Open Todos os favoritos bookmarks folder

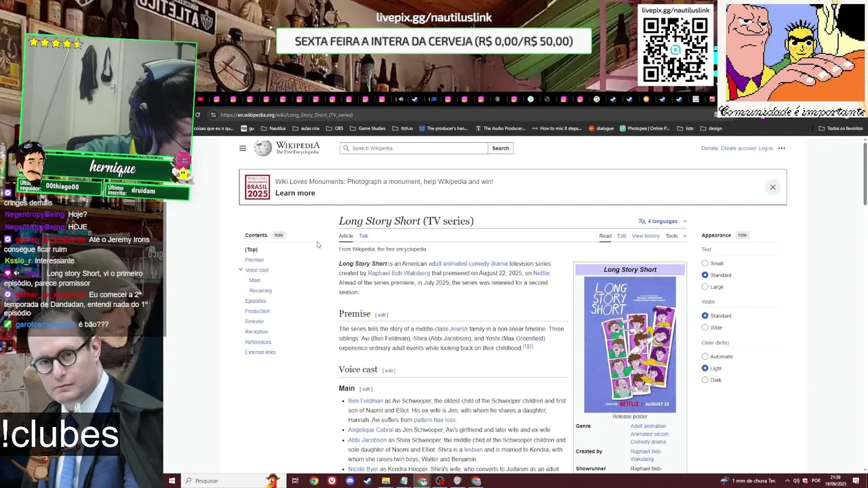(x=840, y=128)
